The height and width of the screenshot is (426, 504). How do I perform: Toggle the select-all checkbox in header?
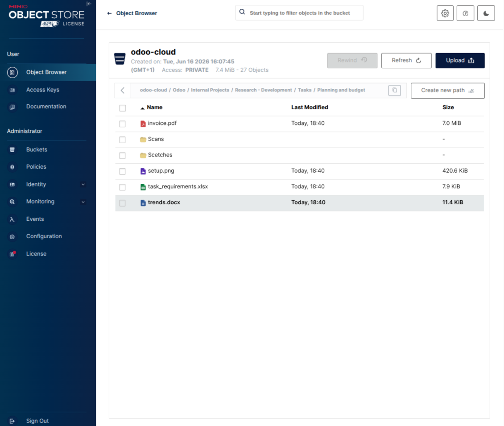tap(123, 108)
